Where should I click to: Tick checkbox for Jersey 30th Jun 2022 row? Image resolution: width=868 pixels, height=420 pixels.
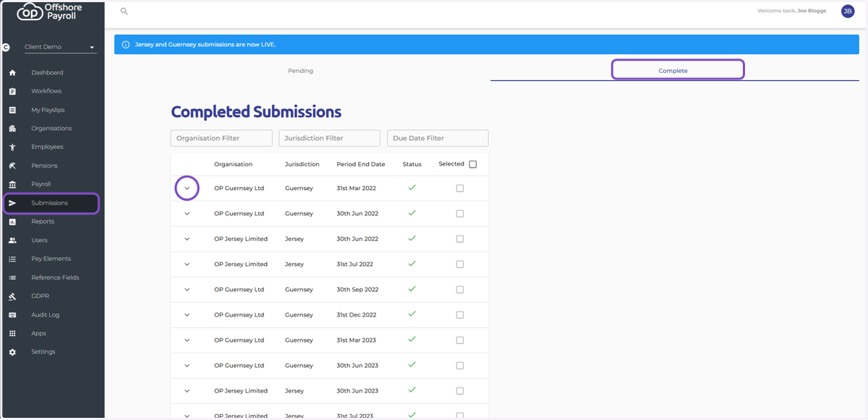pos(459,239)
